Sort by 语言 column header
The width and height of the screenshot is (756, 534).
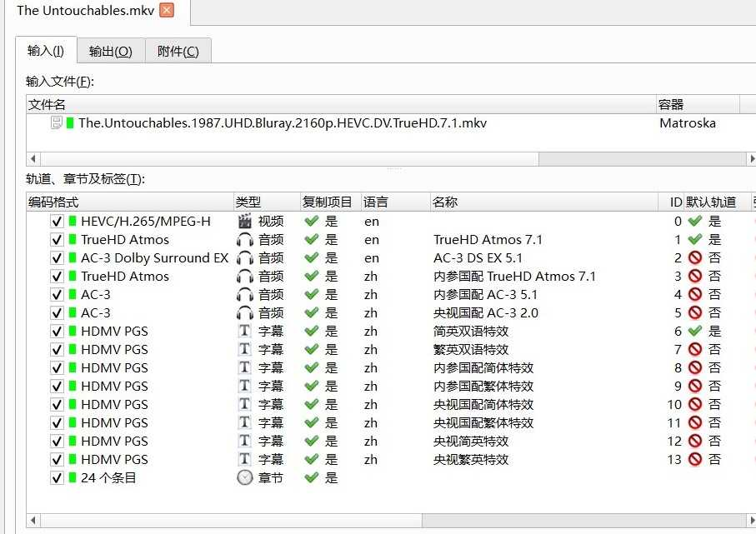[x=395, y=202]
